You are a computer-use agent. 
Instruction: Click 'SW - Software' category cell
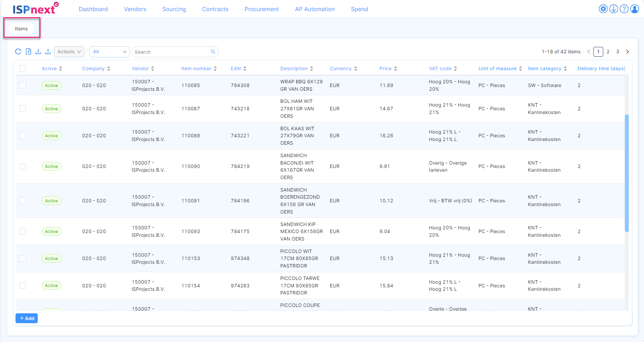pyautogui.click(x=545, y=85)
